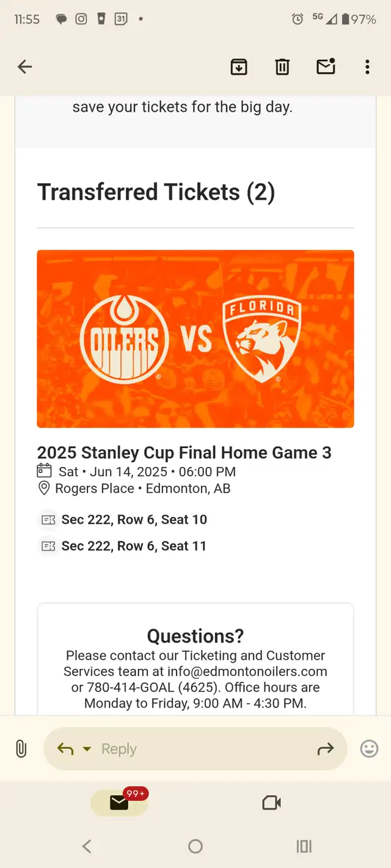Open the three-dot overflow menu
Screen dimensions: 391x868
(367, 67)
